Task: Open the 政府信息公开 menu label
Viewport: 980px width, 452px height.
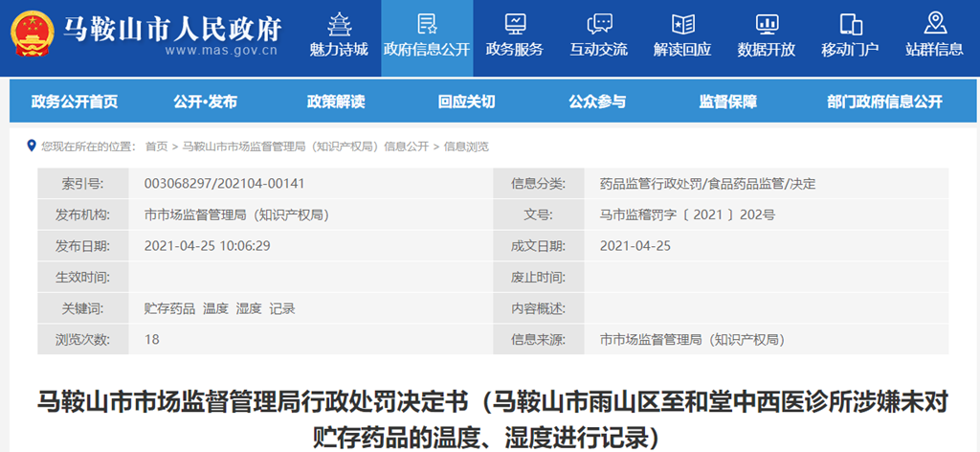Action: click(x=426, y=50)
